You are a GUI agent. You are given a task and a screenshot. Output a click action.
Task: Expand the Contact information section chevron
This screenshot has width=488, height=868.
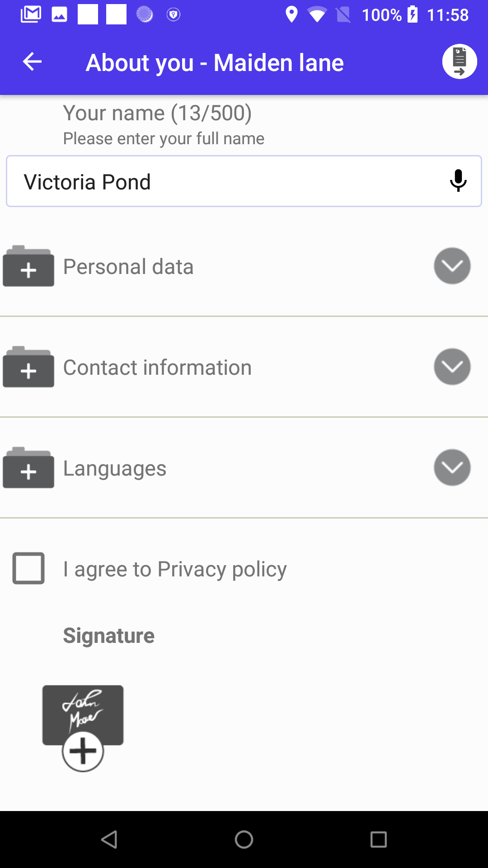(x=452, y=367)
